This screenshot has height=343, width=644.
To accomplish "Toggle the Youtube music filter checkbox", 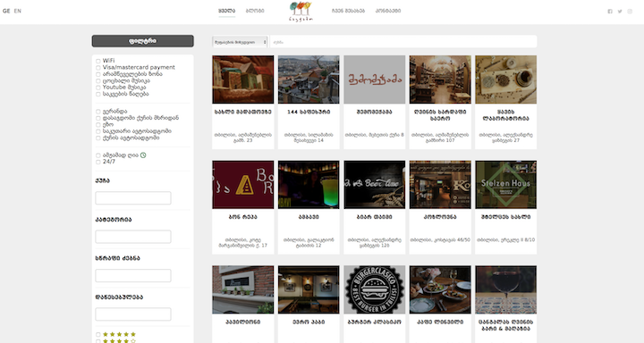I will tap(98, 88).
